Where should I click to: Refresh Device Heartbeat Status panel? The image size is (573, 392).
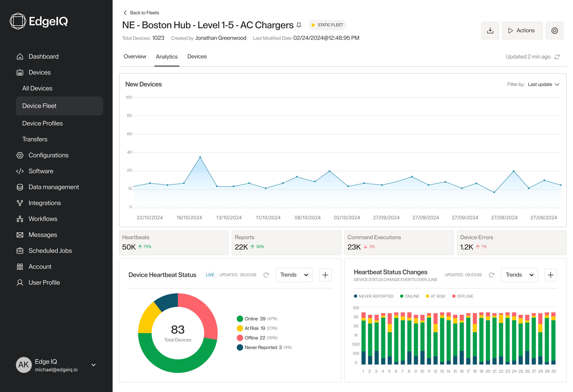point(266,275)
